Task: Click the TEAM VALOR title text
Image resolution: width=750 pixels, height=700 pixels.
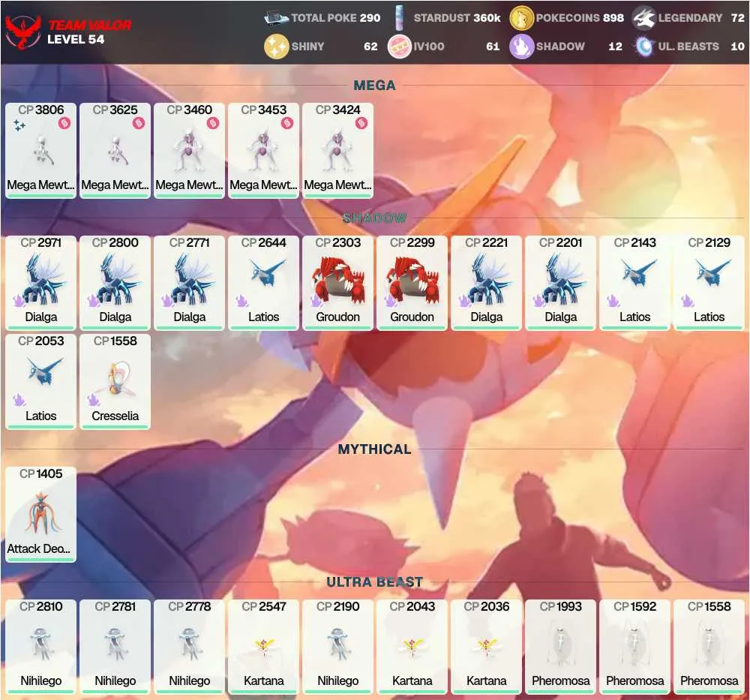Action: coord(89,25)
